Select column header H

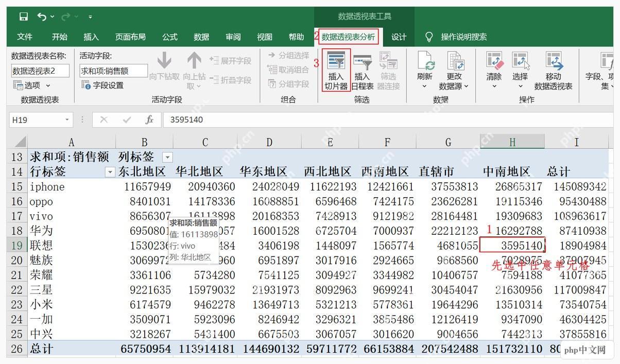coord(512,142)
